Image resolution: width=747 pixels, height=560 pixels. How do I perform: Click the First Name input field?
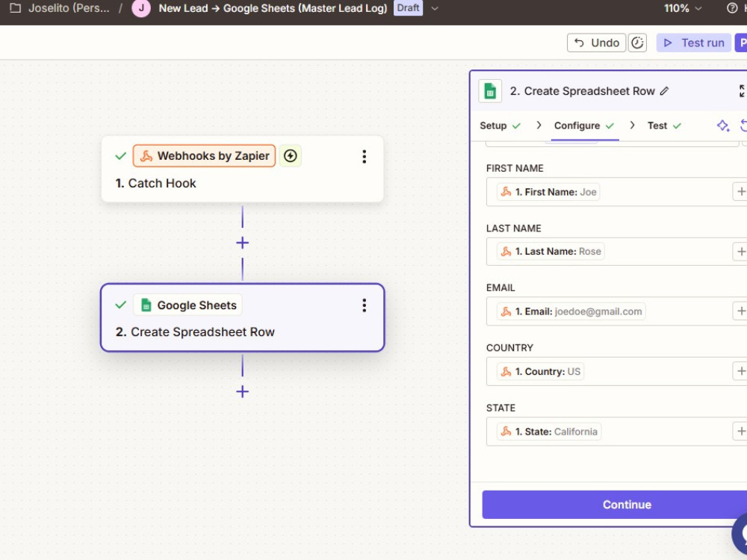tap(616, 192)
